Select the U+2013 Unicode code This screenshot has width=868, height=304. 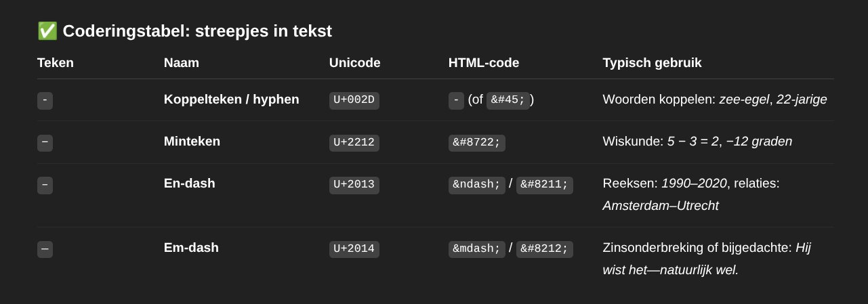point(354,185)
